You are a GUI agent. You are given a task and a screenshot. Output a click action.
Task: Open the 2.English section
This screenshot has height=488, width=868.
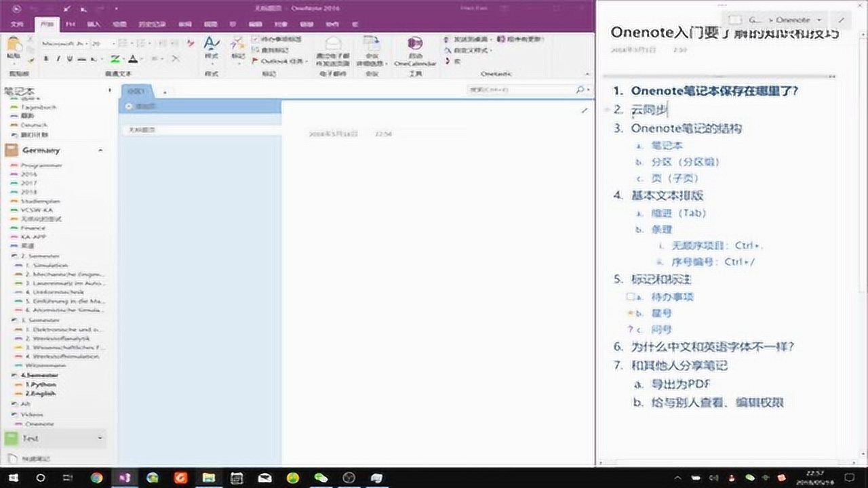coord(41,393)
